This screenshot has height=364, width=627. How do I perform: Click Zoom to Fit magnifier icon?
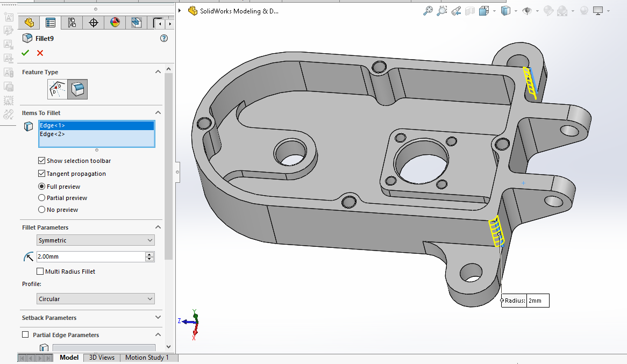click(428, 11)
